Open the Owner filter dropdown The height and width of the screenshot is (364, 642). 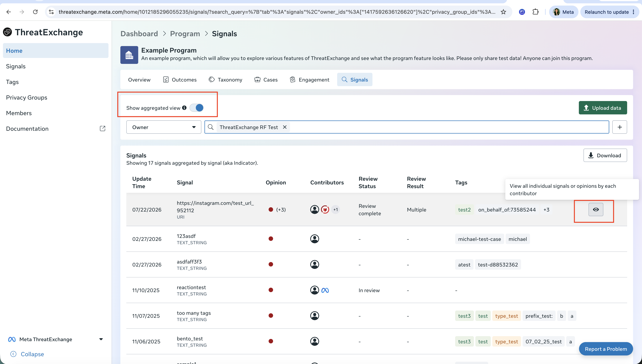coord(164,127)
